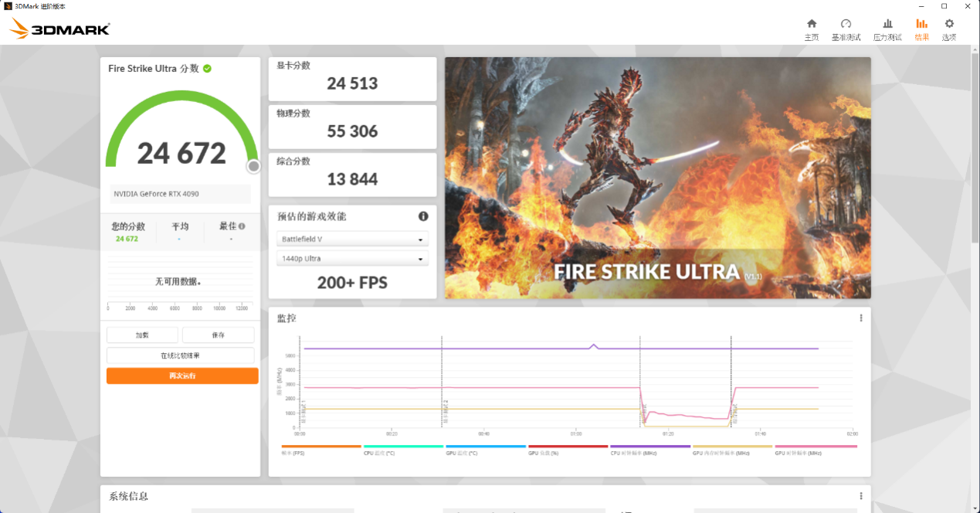Toggle the GPU 负载 (%) legend series

[x=568, y=450]
